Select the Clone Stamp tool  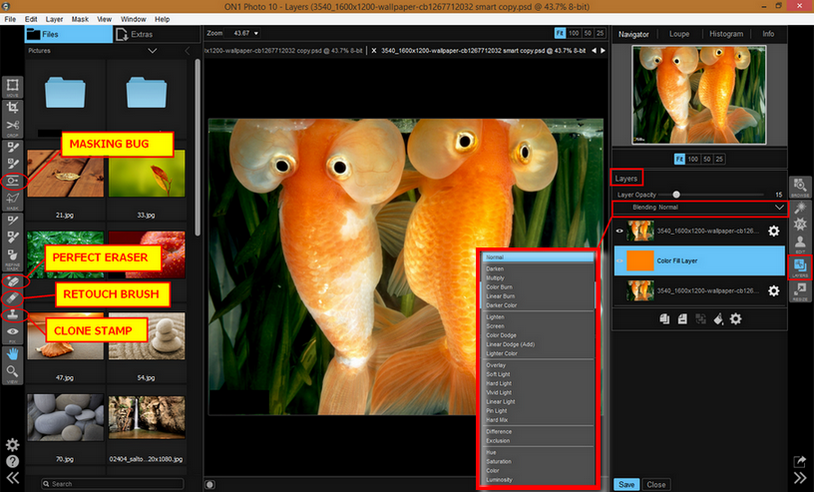click(12, 315)
